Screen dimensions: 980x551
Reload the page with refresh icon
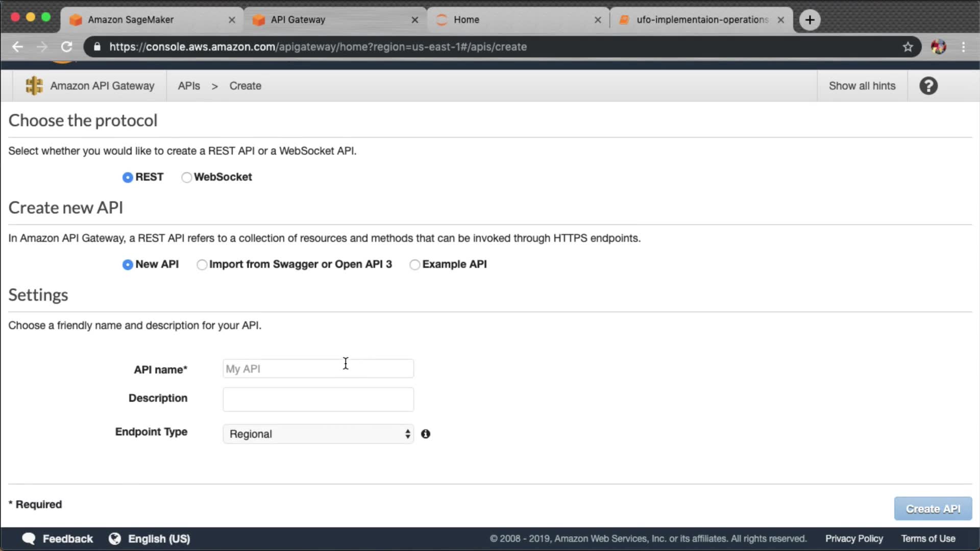click(x=67, y=47)
